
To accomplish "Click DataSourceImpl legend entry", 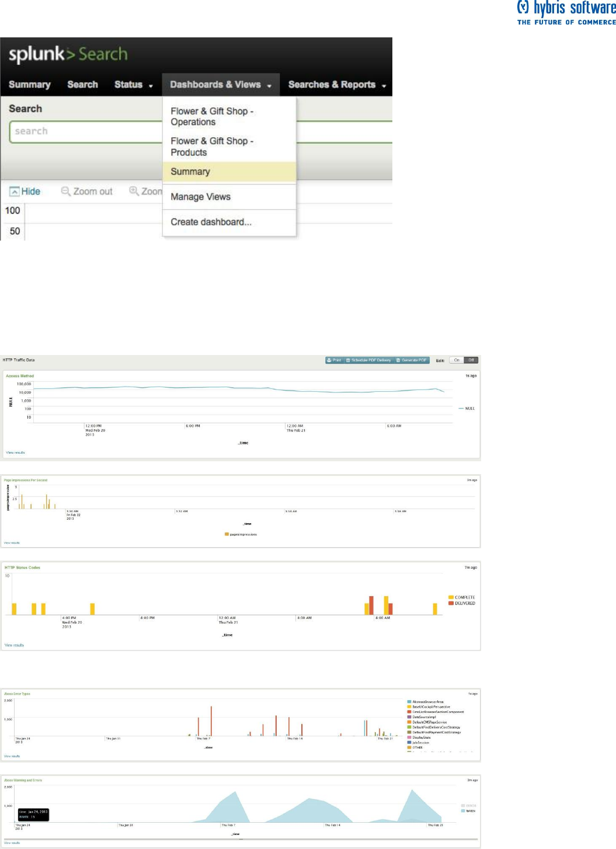I will [423, 717].
